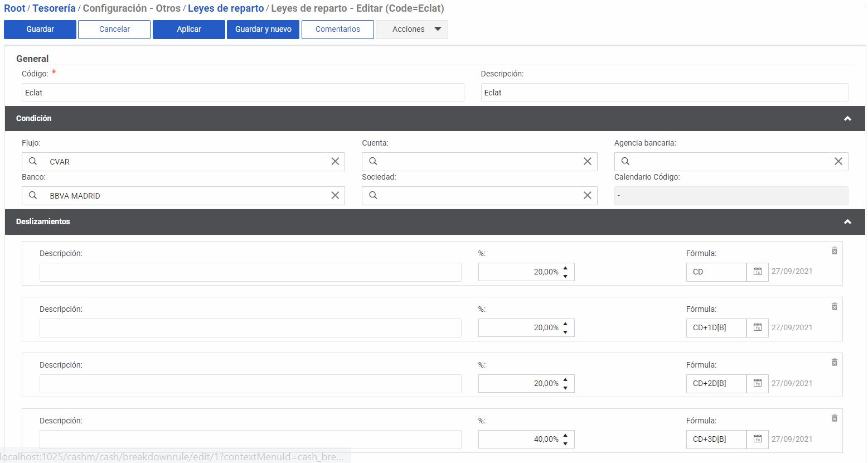The image size is (868, 463).
Task: Click into the Descripción field containing Eclat
Action: tap(664, 93)
